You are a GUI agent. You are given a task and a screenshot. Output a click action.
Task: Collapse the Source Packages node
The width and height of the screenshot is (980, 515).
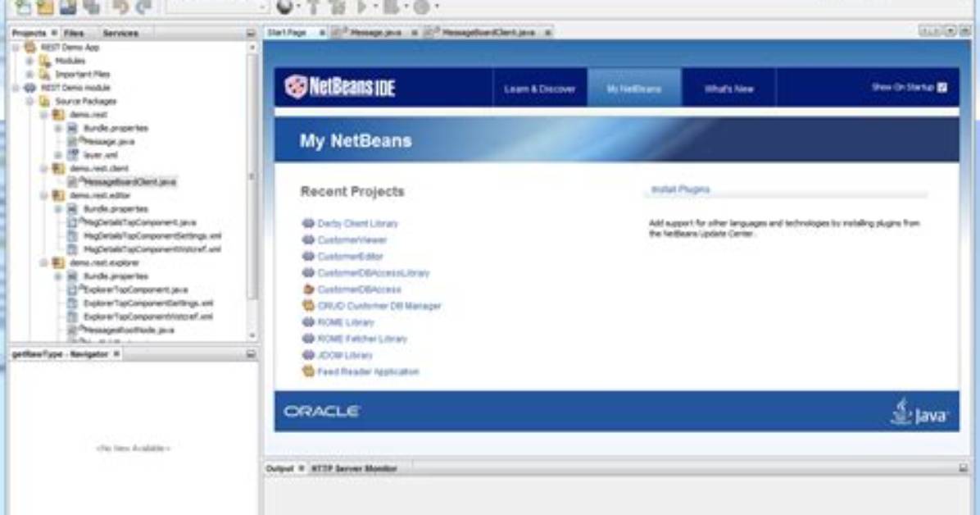[30, 102]
